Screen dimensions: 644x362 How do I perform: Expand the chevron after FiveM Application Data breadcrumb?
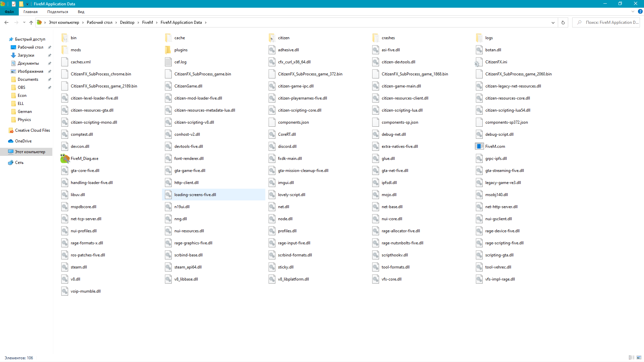click(x=206, y=22)
